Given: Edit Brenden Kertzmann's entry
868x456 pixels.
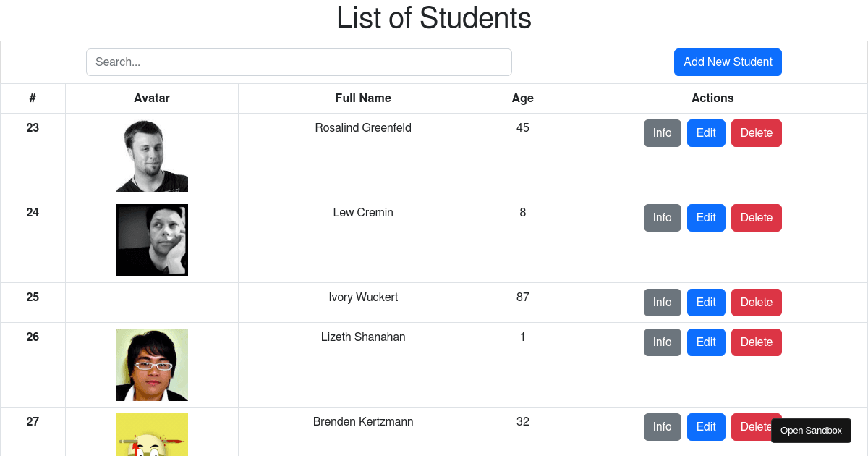Looking at the screenshot, I should [x=706, y=427].
